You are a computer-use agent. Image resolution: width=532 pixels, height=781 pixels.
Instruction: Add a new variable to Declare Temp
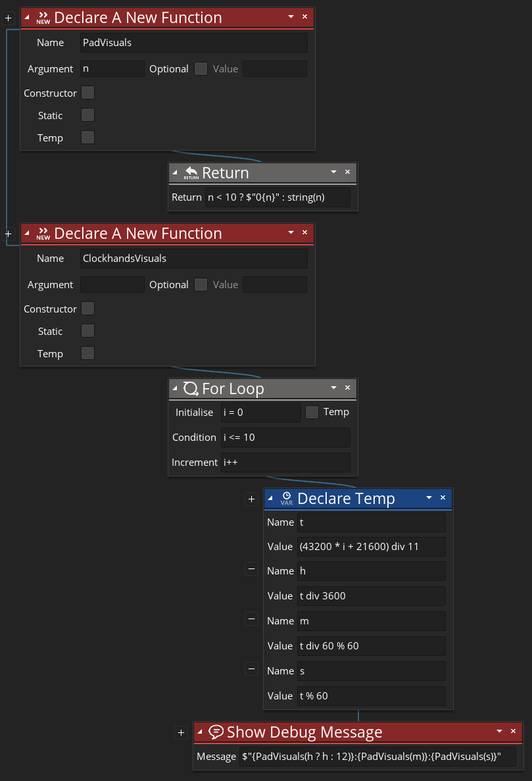[251, 499]
